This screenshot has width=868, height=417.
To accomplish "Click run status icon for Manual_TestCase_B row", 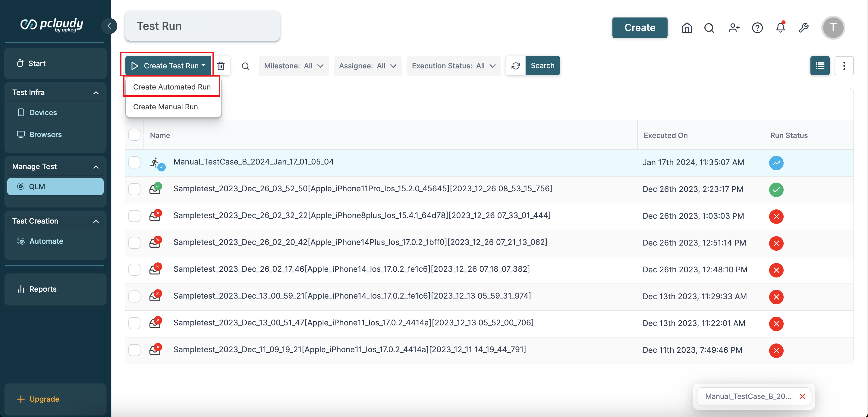I will (776, 163).
